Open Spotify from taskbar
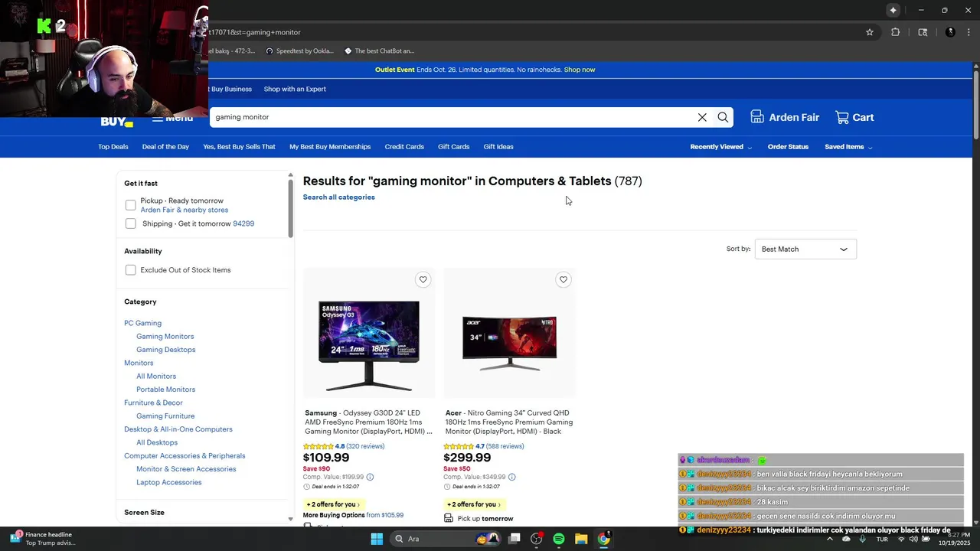 [x=559, y=539]
